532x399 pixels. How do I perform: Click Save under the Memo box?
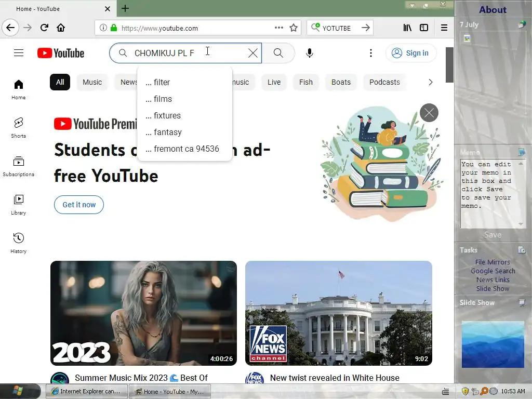click(493, 235)
